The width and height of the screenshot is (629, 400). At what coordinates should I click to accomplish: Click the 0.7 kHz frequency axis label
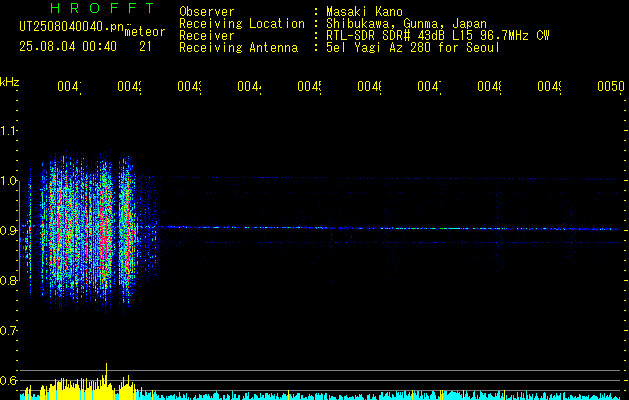(x=8, y=331)
